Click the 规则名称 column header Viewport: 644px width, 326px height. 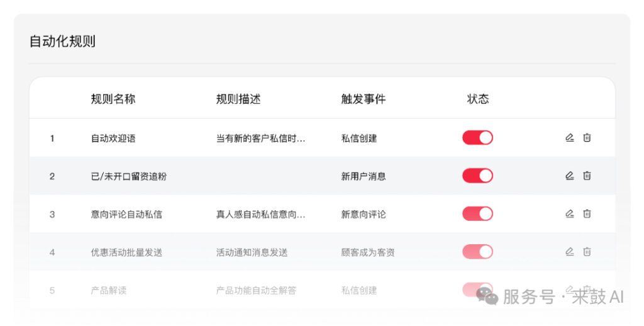113,99
